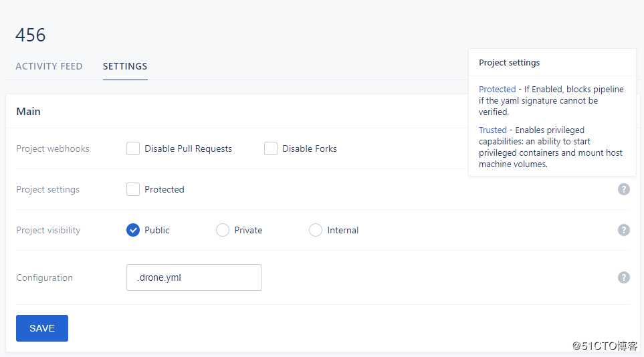
Task: Switch to the Activity Feed tab
Action: click(49, 66)
